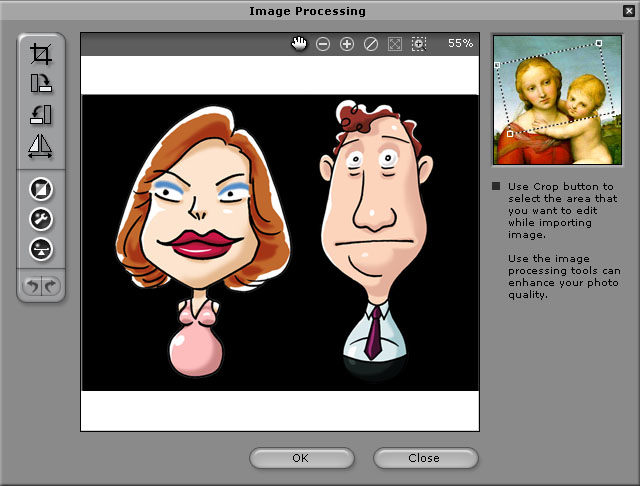Activate the hand pan tool
Image resolution: width=640 pixels, height=486 pixels.
[x=299, y=43]
